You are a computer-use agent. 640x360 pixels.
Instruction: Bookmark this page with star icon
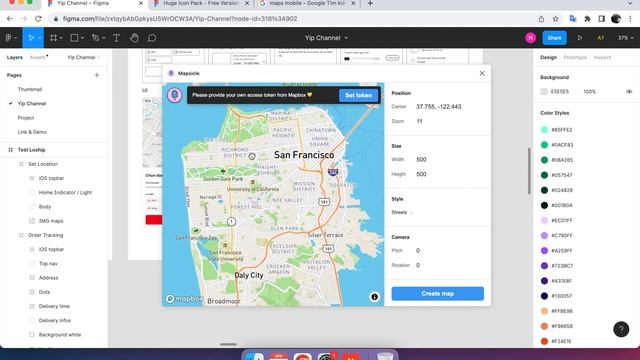click(556, 19)
